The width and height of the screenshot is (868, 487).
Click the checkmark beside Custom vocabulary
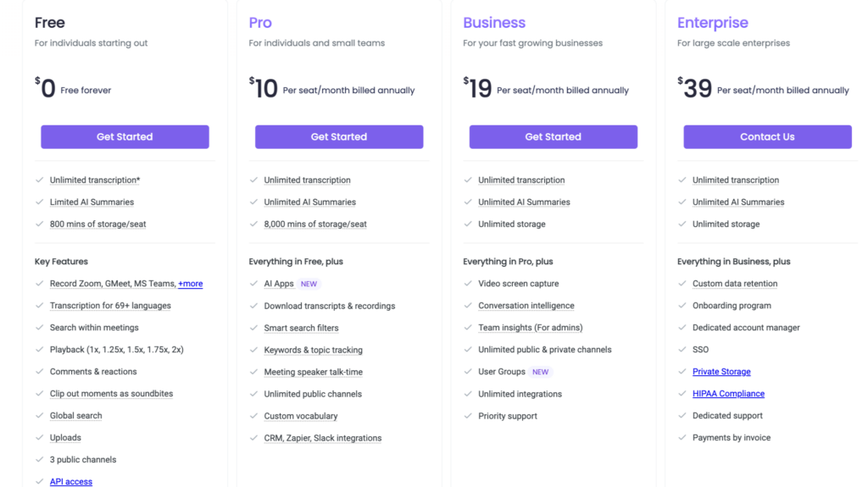pyautogui.click(x=254, y=416)
